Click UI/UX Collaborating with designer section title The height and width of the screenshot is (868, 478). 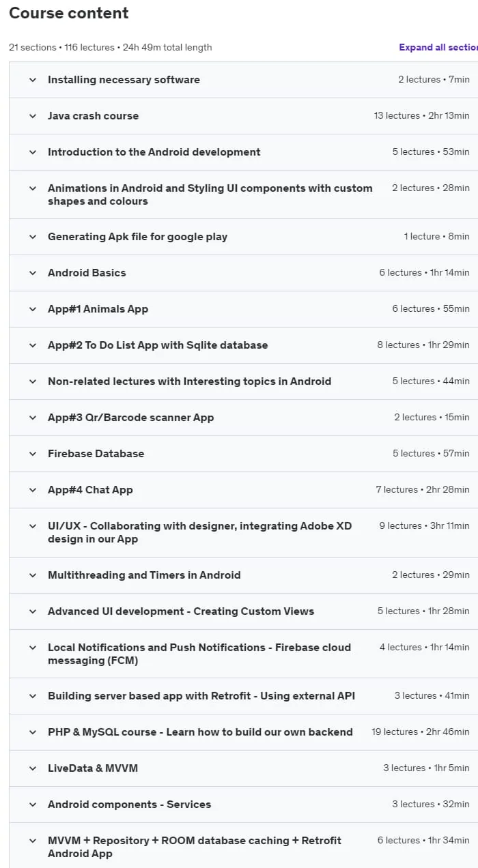[x=199, y=532]
